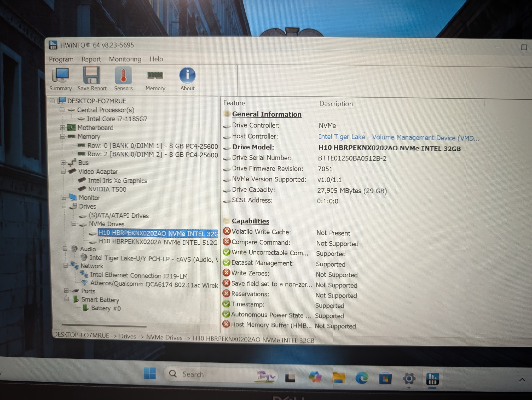The height and width of the screenshot is (400, 532).
Task: Open Microsoft Edge from the taskbar
Action: (x=362, y=378)
